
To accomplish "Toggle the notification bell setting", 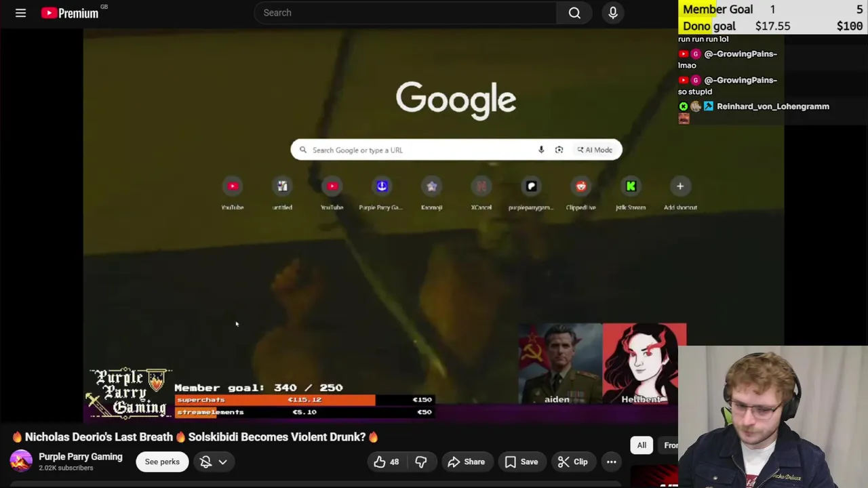I will click(205, 462).
